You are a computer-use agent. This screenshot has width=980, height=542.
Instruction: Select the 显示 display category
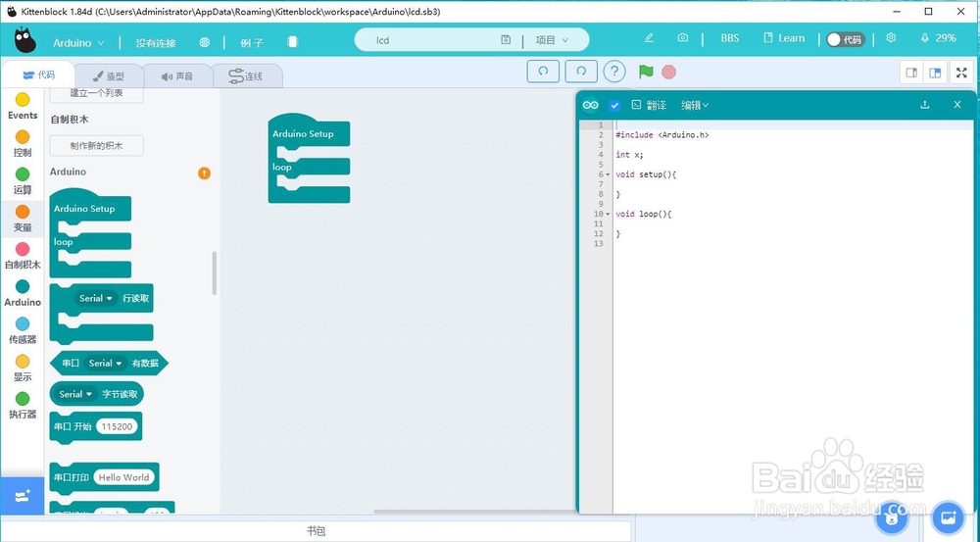pyautogui.click(x=23, y=369)
